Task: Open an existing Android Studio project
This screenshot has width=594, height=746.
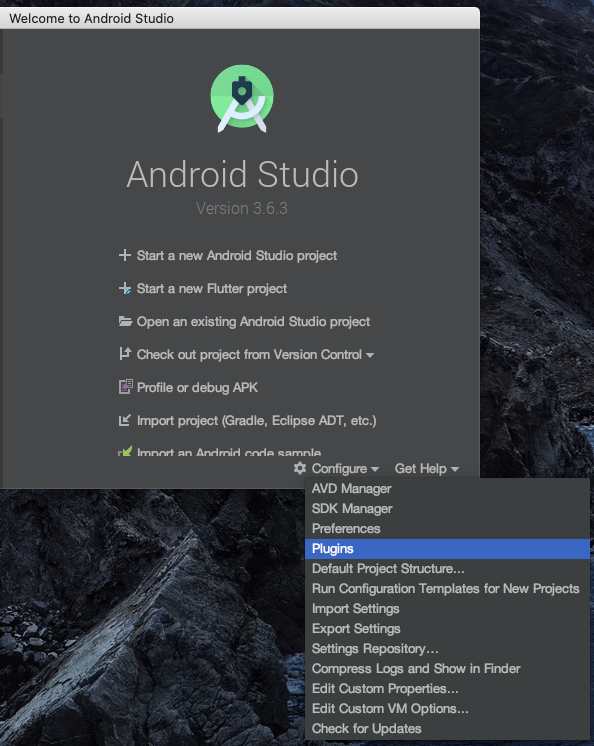Action: coord(253,322)
